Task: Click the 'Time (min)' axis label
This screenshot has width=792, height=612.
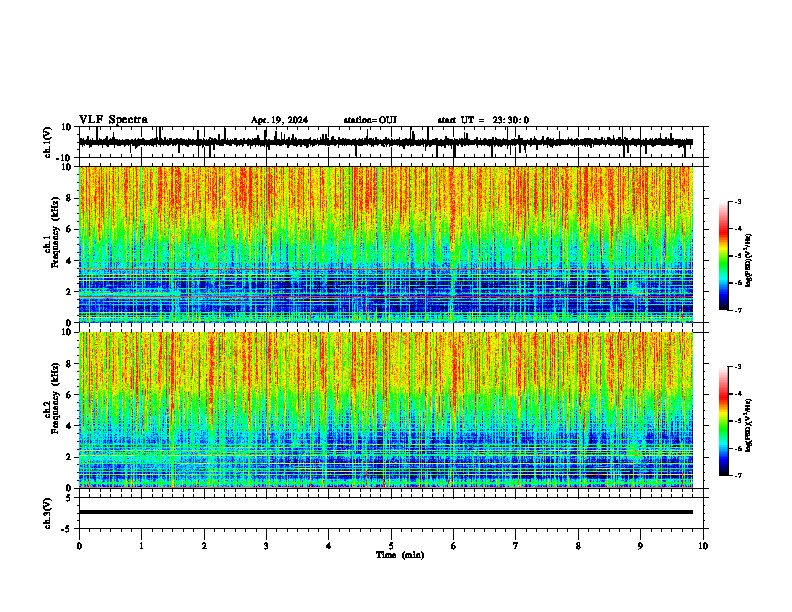Action: point(400,555)
